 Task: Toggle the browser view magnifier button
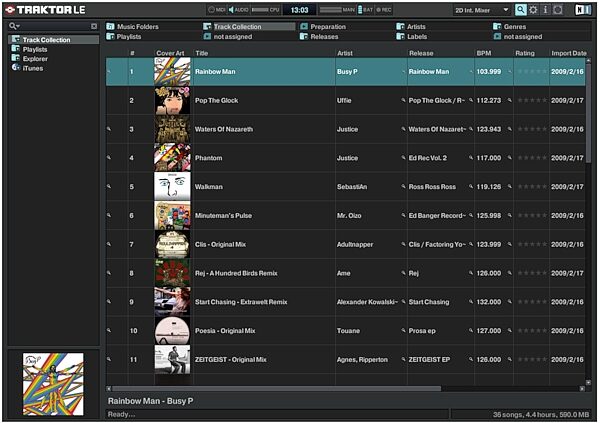point(520,10)
